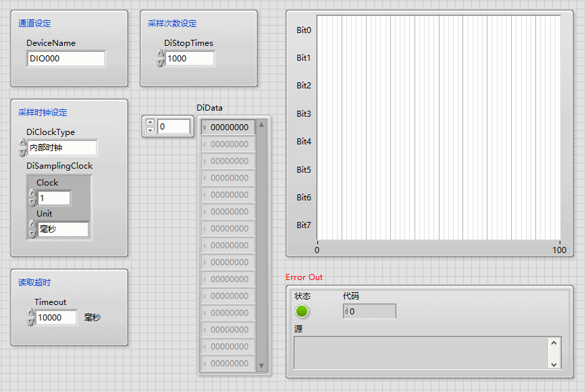Click the 代码 error code field
586x392 pixels.
[371, 311]
